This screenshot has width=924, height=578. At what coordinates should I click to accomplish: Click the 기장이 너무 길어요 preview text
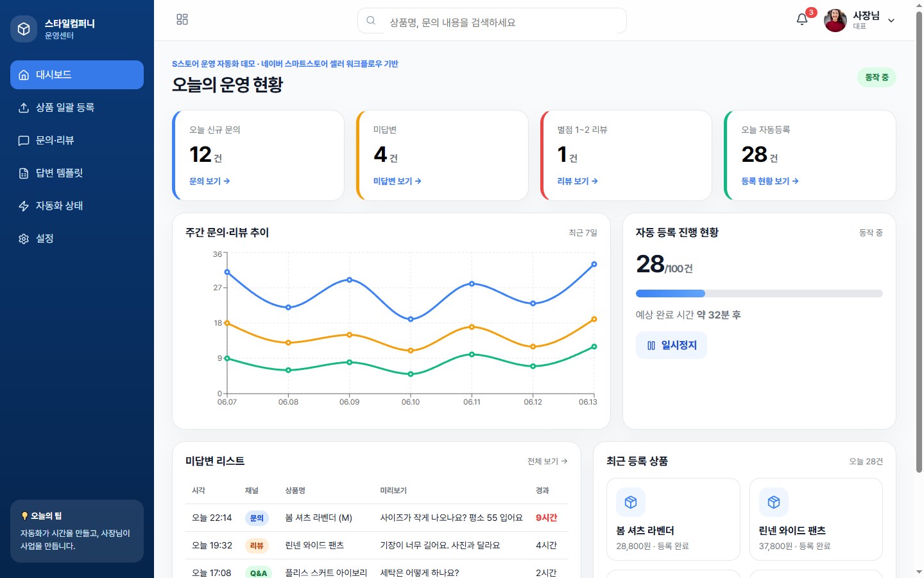click(440, 545)
